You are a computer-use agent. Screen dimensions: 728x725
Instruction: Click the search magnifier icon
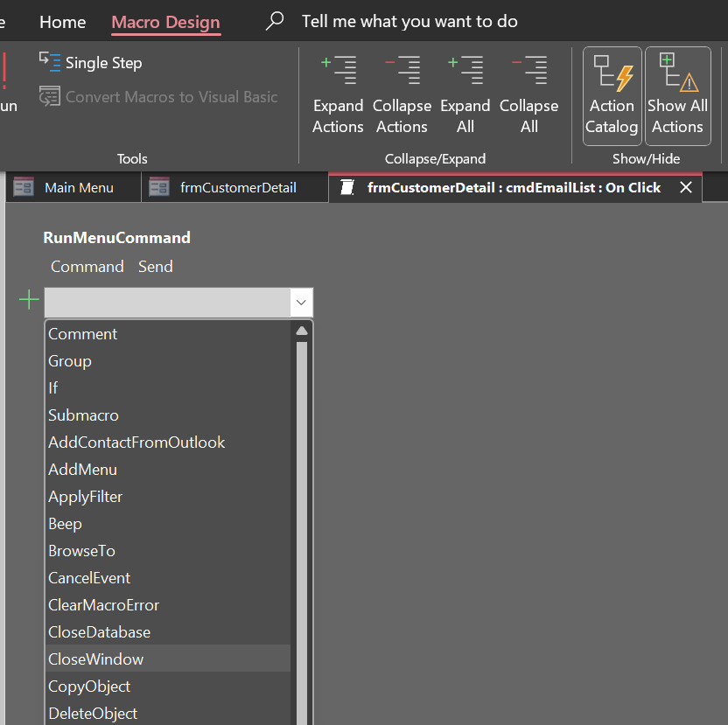point(275,21)
